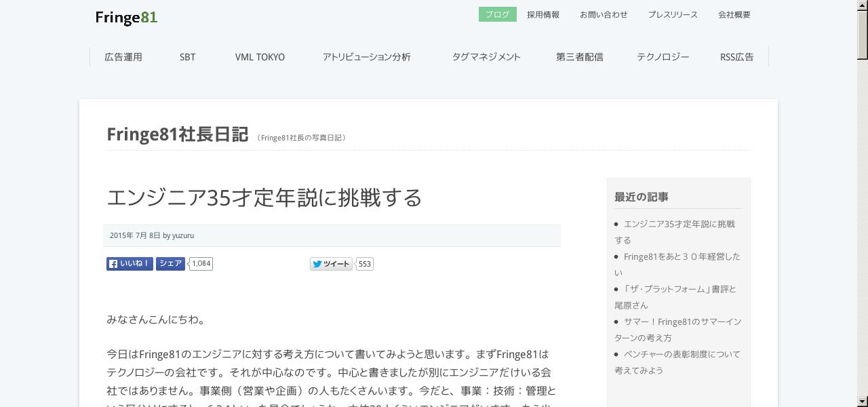Viewport: 868px width, 407px height.
Task: Click the greeting text みなさんこんにちわ。
Action: pos(157,319)
